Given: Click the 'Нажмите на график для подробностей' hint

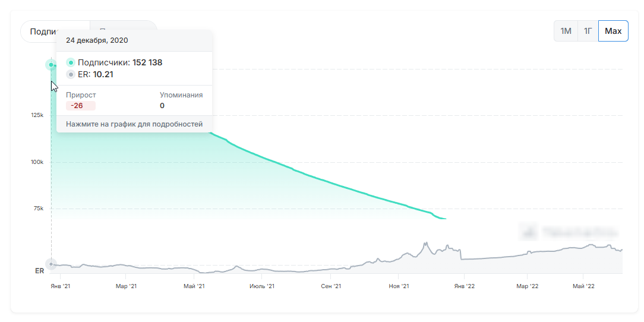Looking at the screenshot, I should coord(134,124).
